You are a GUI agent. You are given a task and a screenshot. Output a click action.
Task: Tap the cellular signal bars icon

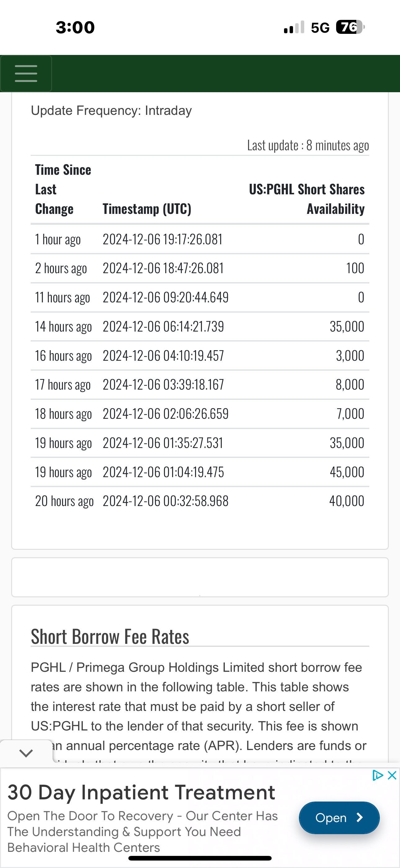[x=294, y=27]
